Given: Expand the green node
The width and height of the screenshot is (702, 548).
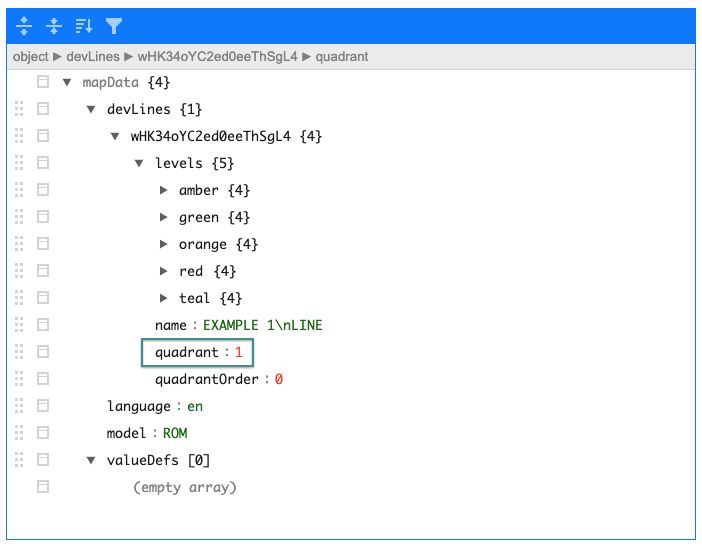Looking at the screenshot, I should tap(163, 217).
